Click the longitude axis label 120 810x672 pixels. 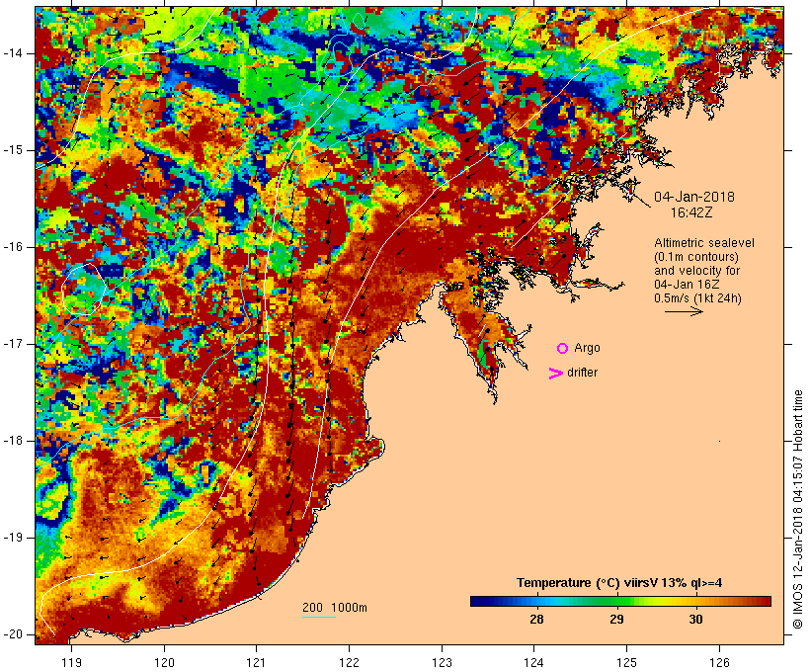[164, 662]
